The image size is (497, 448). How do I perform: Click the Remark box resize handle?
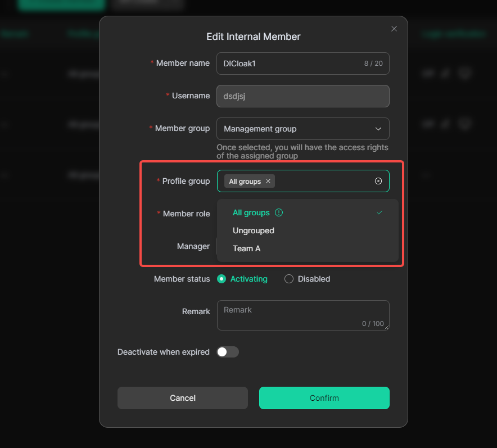tap(387, 327)
